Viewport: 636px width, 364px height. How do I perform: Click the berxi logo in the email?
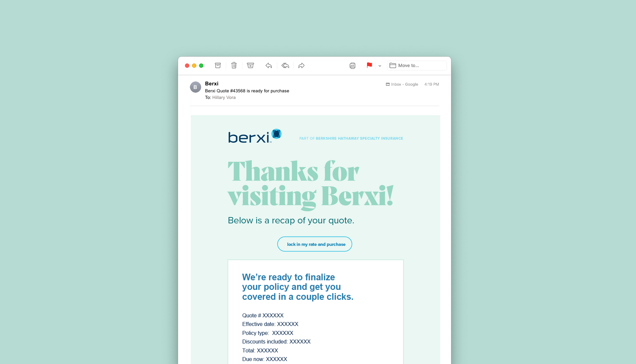[x=255, y=136]
